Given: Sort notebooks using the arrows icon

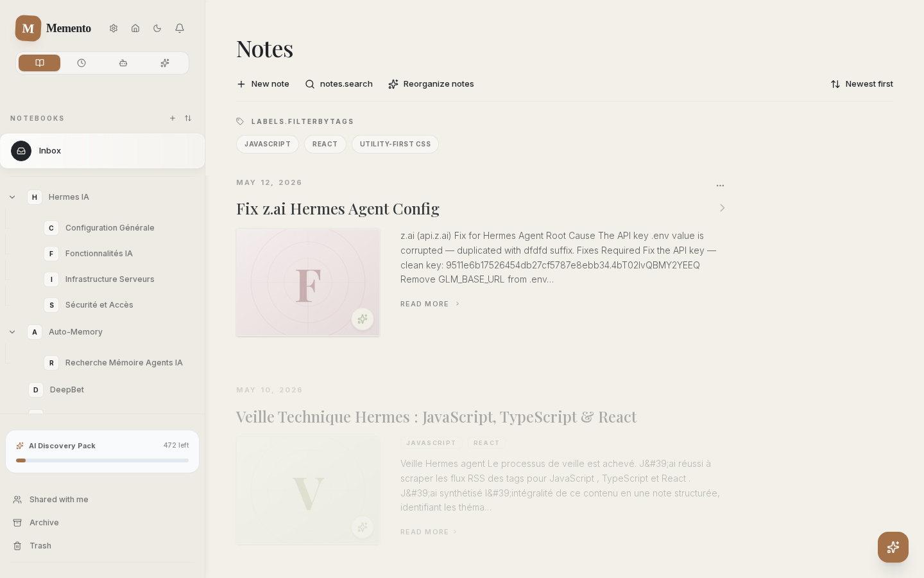Looking at the screenshot, I should (188, 118).
